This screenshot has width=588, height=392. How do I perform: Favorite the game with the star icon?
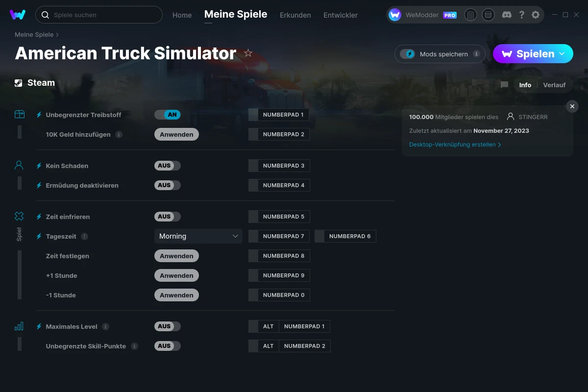coord(248,53)
